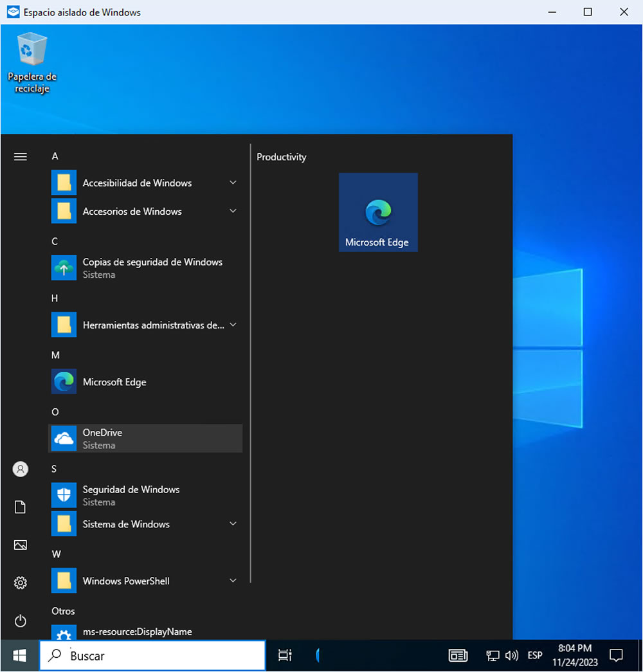
Task: Expand the Start menu hamburger button
Action: point(21,157)
